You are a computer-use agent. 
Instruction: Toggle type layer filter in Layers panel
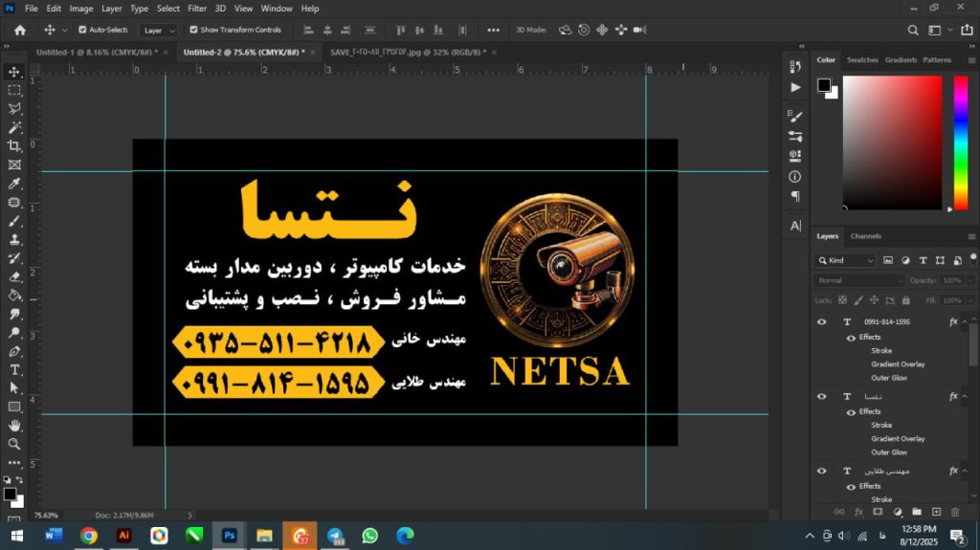click(923, 260)
